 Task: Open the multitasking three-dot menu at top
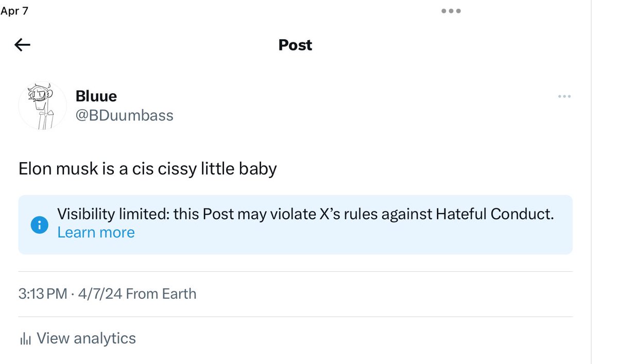pos(451,11)
